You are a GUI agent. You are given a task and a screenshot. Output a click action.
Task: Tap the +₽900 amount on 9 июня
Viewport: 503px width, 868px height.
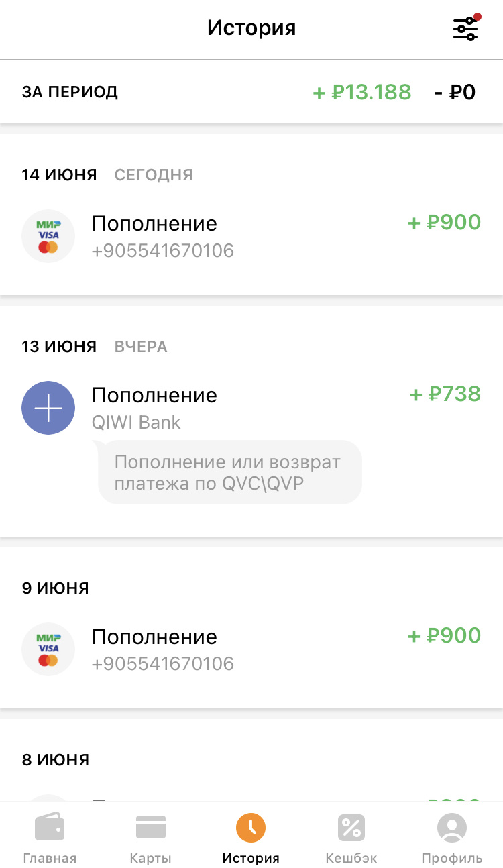click(445, 635)
